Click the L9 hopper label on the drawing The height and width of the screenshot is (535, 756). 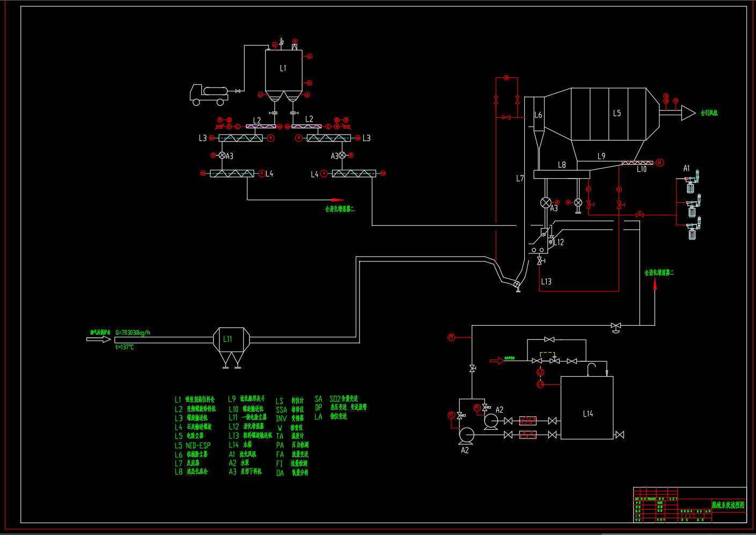click(x=601, y=156)
